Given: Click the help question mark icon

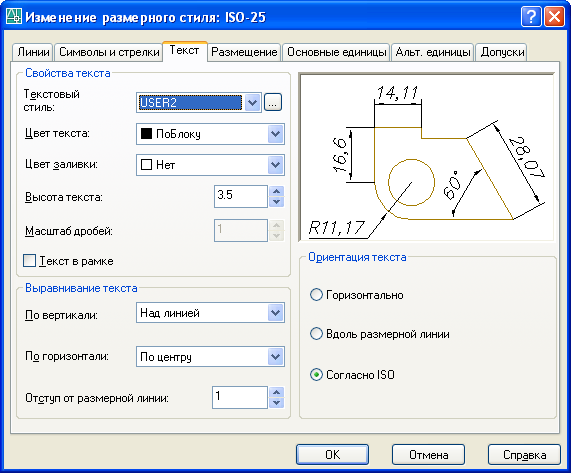Looking at the screenshot, I should pos(531,17).
